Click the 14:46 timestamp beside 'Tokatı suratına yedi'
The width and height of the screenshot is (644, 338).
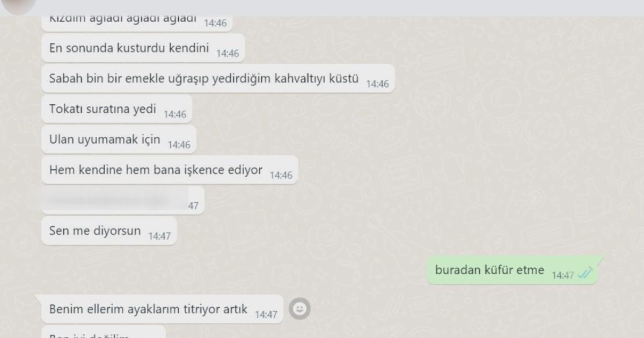click(175, 114)
